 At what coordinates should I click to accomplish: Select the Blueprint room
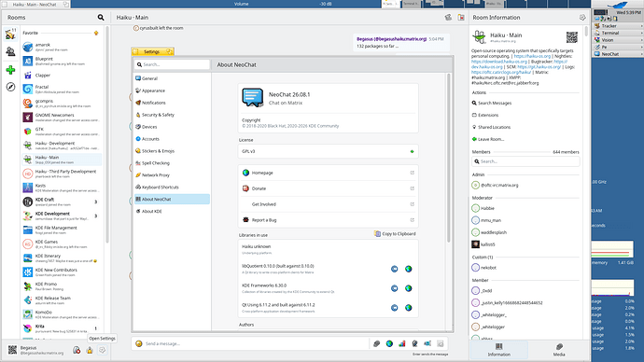coord(62,62)
